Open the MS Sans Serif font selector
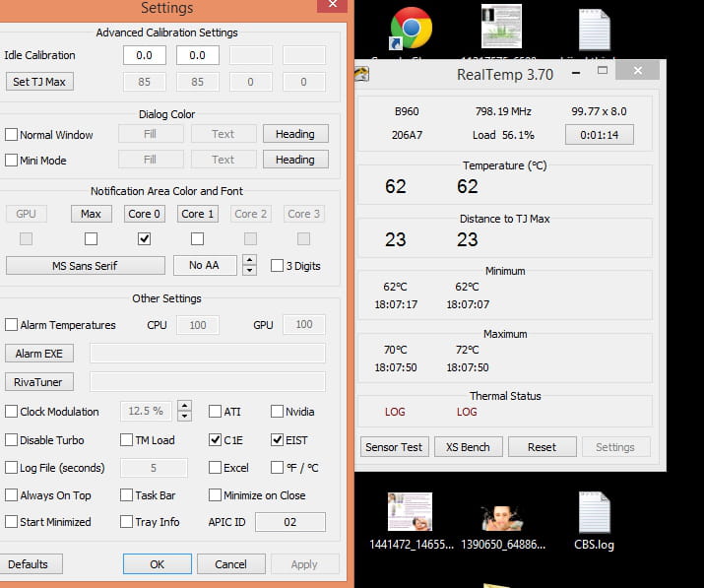Image resolution: width=704 pixels, height=588 pixels. 86,266
